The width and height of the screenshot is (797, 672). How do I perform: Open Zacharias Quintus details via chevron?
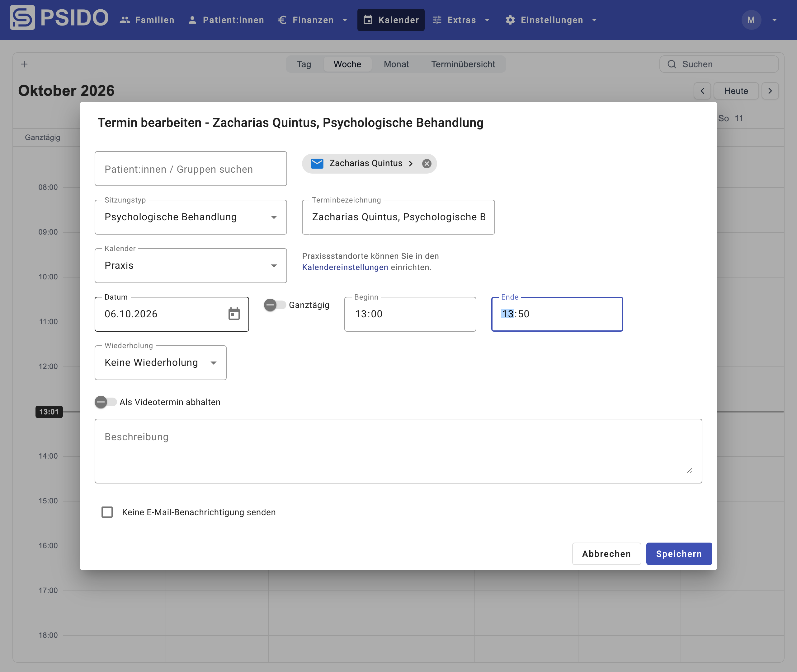[x=411, y=163]
